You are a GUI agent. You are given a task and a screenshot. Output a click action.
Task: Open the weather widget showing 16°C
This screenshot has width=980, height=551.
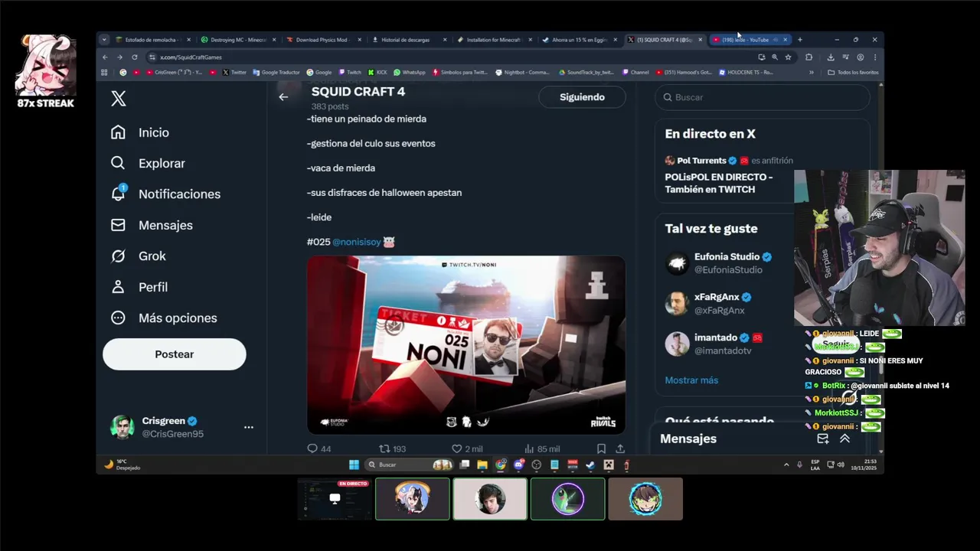coord(122,465)
